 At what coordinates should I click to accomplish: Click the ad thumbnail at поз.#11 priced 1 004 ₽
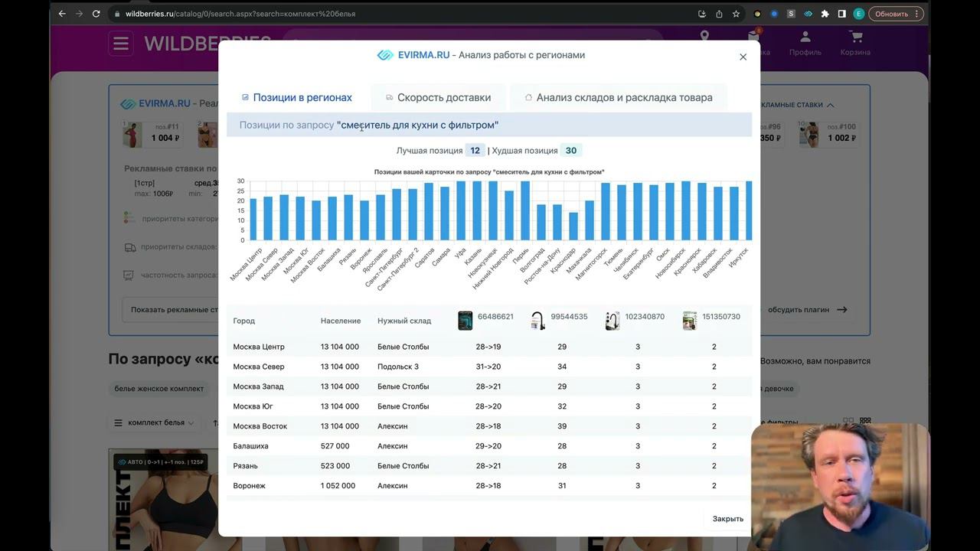coord(132,135)
